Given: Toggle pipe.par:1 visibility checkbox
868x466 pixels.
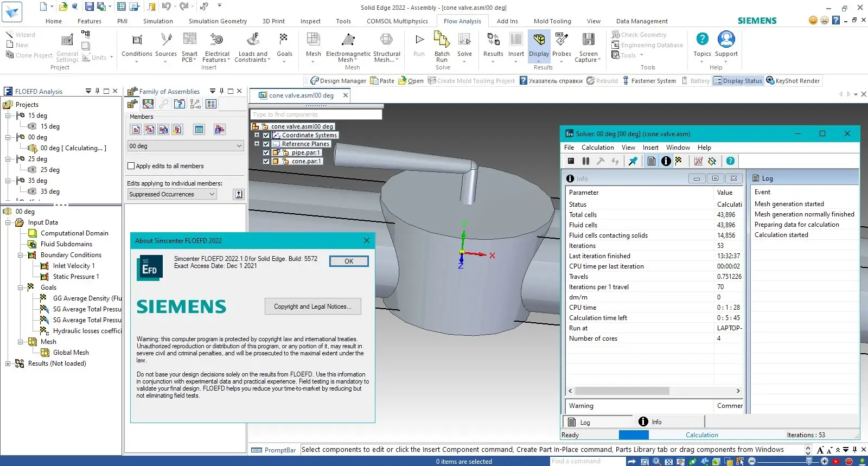Looking at the screenshot, I should 266,153.
